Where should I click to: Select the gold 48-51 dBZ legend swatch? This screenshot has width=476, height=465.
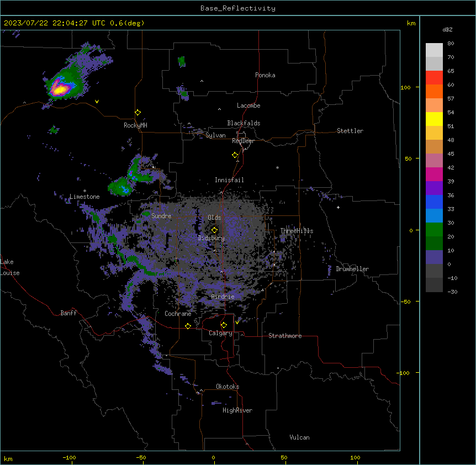point(434,133)
